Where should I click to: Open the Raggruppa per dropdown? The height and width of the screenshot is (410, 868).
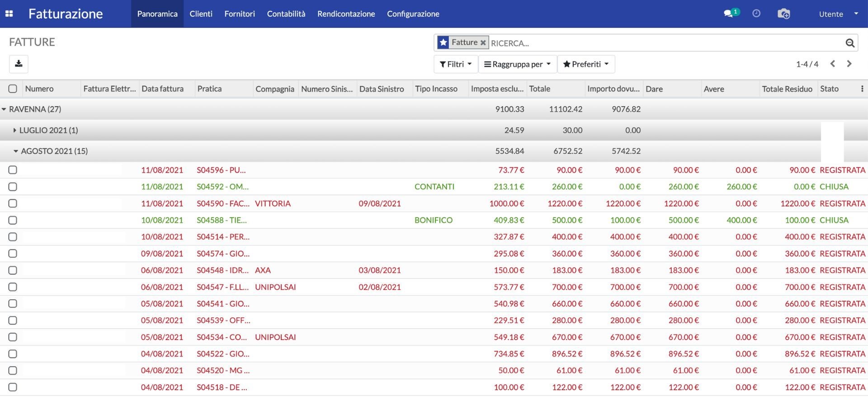click(x=517, y=64)
